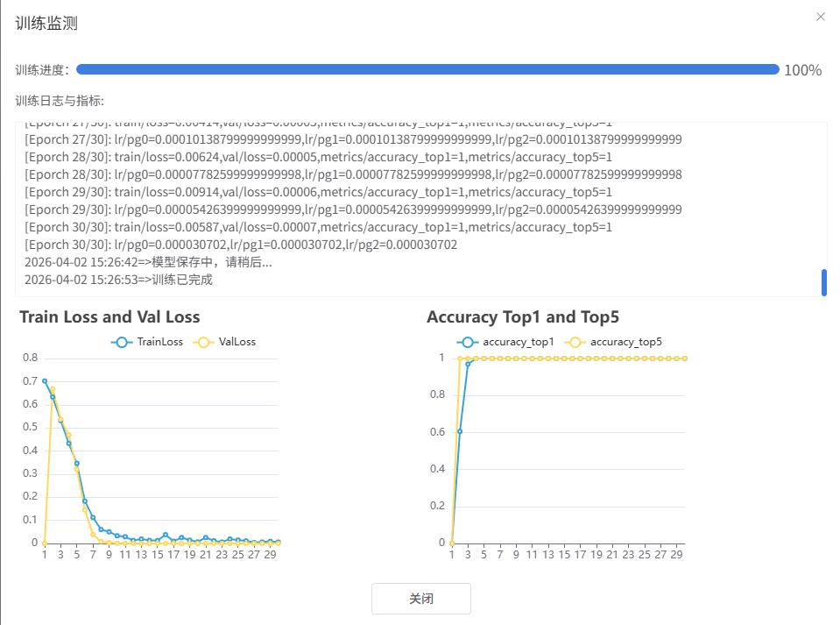Click the 训练监测 dialog title
This screenshot has height=625, width=840.
tap(46, 24)
